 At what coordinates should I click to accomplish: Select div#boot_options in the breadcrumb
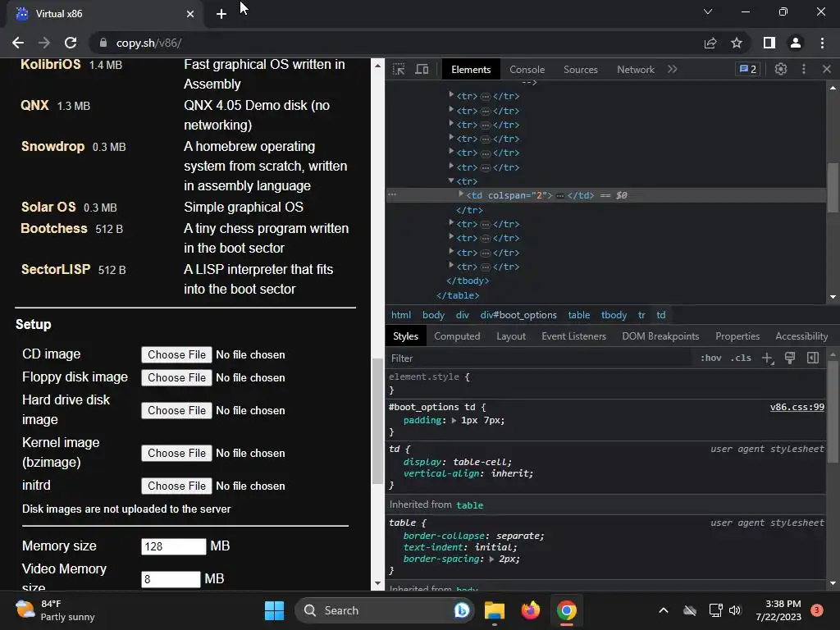(518, 315)
